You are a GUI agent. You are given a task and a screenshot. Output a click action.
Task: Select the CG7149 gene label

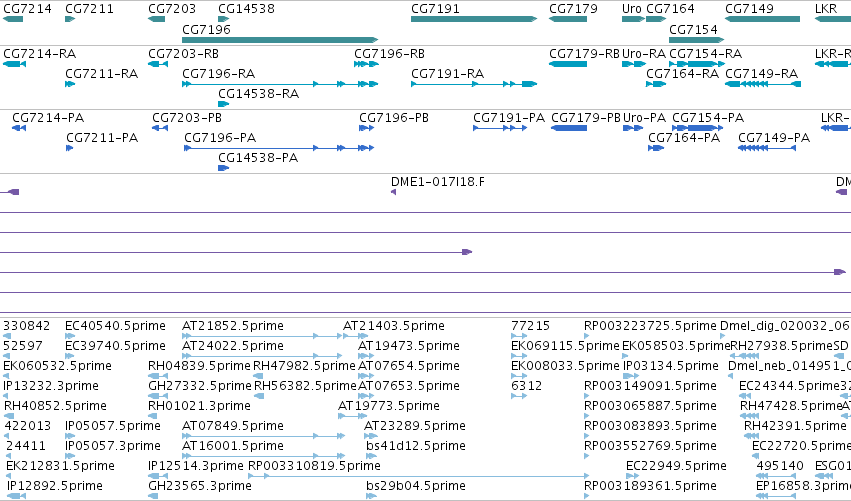(x=749, y=9)
